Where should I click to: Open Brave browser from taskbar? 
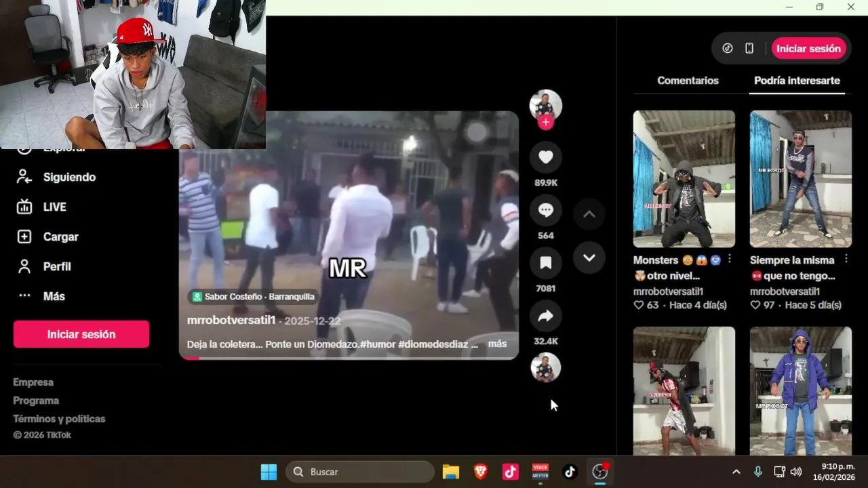tap(481, 472)
